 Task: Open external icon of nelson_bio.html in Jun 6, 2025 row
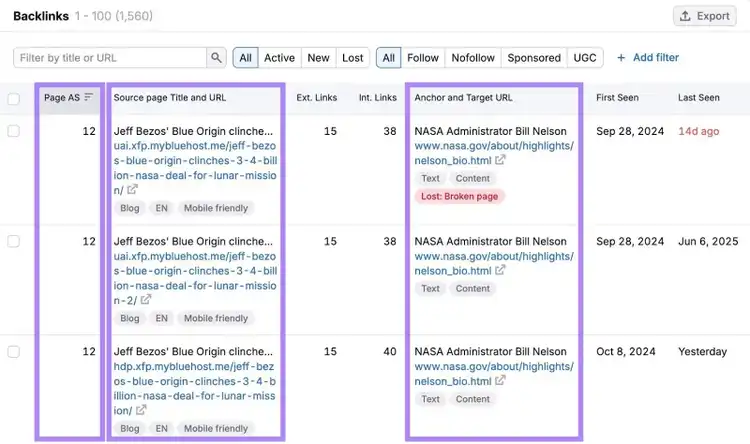tap(500, 270)
